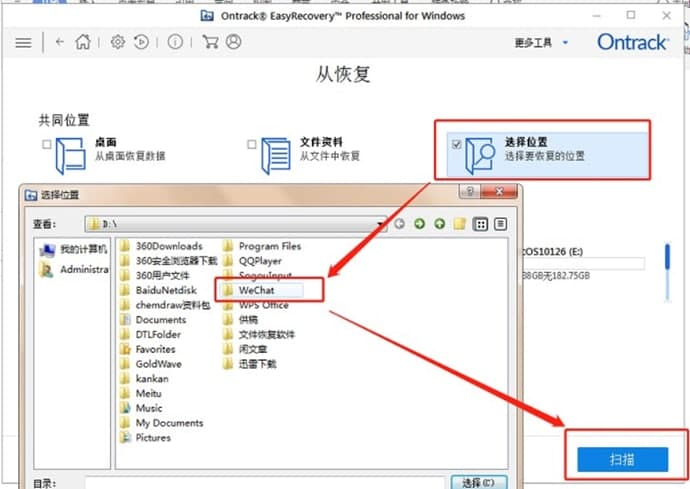Switch dialog to detail view icon
The height and width of the screenshot is (489, 690).
pos(500,224)
